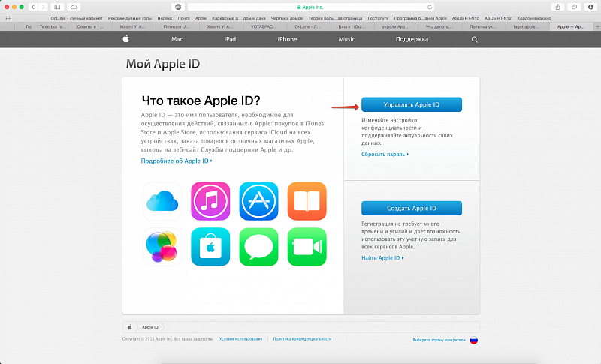The width and height of the screenshot is (601, 364).
Task: Switch to the Tweetbot tab
Action: pyautogui.click(x=53, y=26)
